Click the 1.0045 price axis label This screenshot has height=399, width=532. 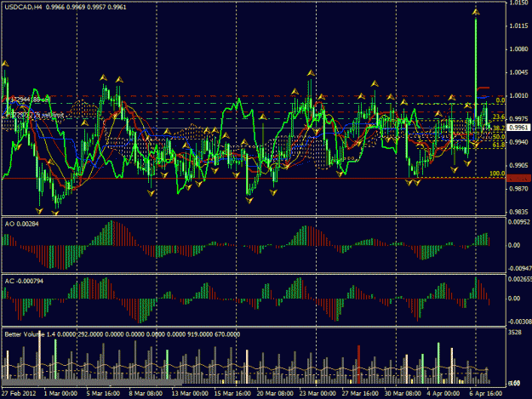pos(519,72)
